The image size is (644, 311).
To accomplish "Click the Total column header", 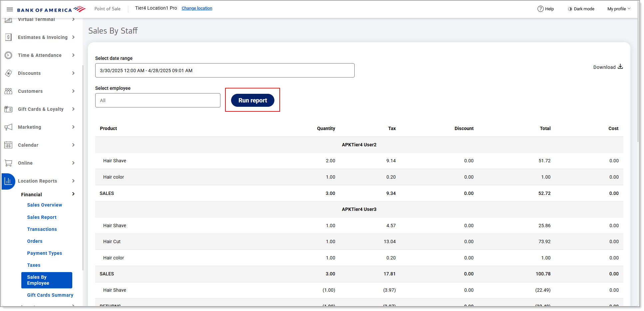I will [x=545, y=128].
